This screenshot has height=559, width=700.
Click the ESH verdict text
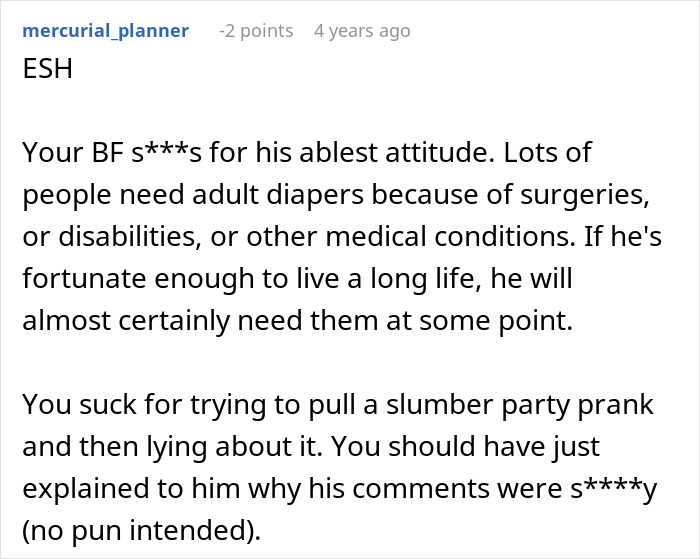click(x=46, y=75)
